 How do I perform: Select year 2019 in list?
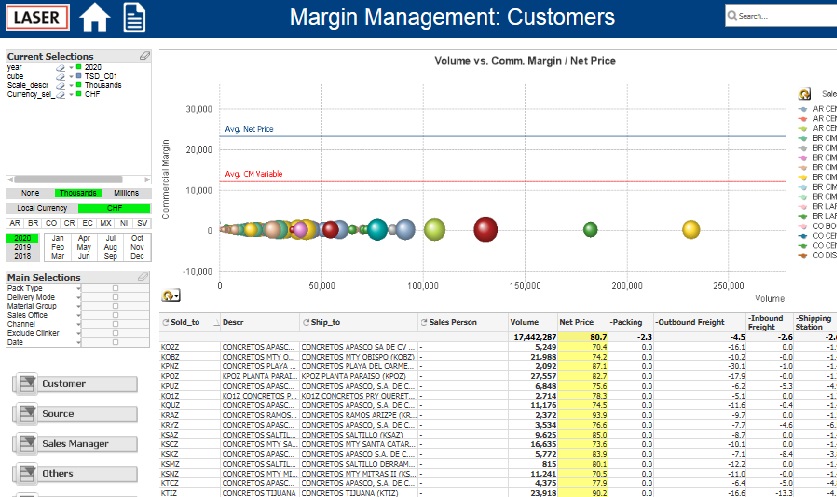22,247
